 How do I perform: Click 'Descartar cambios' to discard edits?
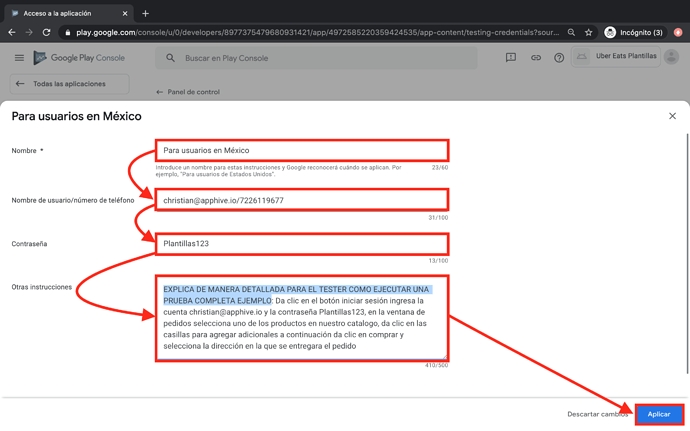coord(598,414)
